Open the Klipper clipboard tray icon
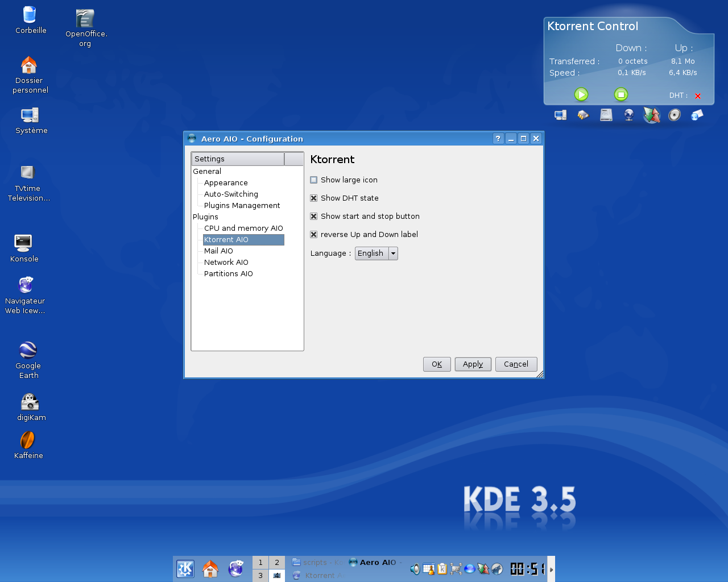This screenshot has height=582, width=728. click(442, 569)
